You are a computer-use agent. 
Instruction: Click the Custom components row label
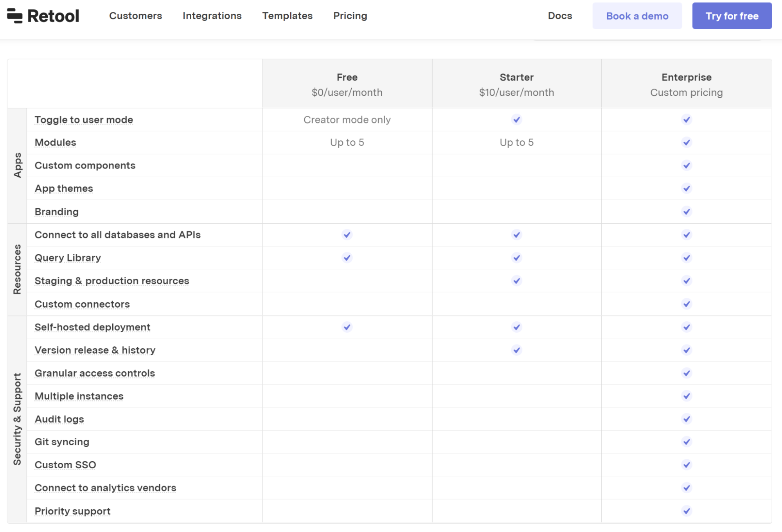coord(84,165)
